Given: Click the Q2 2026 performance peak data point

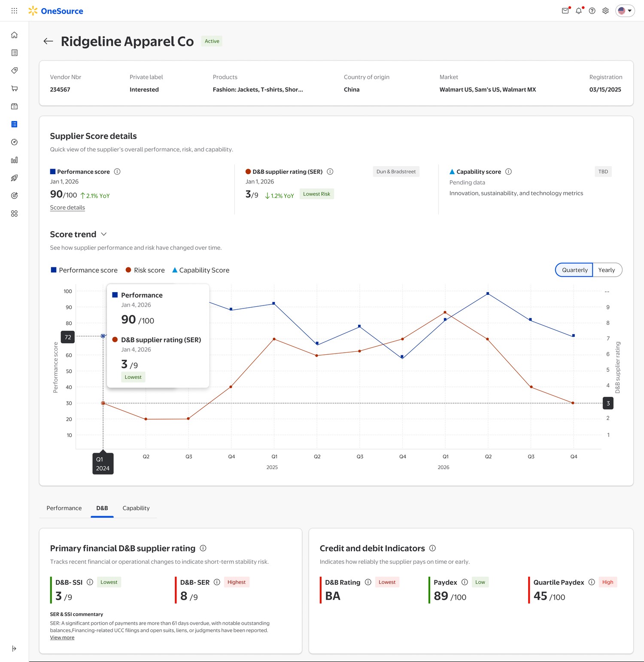Looking at the screenshot, I should pyautogui.click(x=488, y=293).
